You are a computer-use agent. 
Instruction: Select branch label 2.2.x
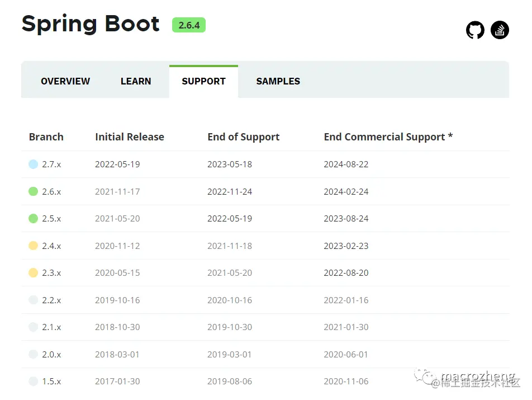point(51,300)
